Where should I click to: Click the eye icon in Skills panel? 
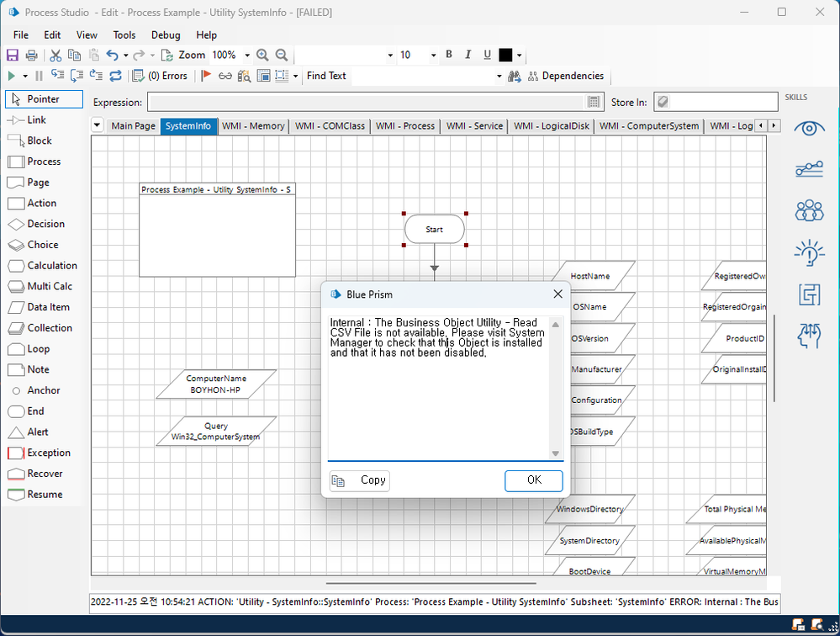[x=809, y=128]
